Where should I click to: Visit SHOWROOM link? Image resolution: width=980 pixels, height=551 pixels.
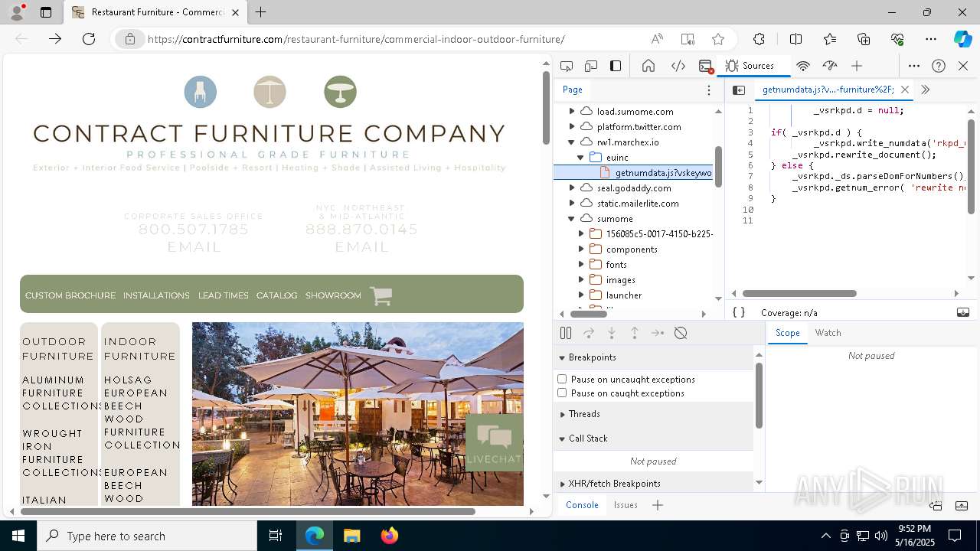(x=333, y=295)
